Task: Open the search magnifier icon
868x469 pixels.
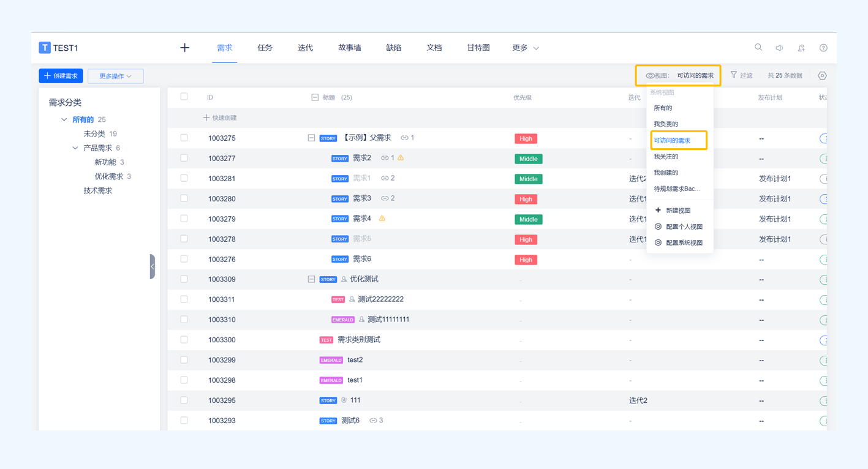Action: [758, 47]
